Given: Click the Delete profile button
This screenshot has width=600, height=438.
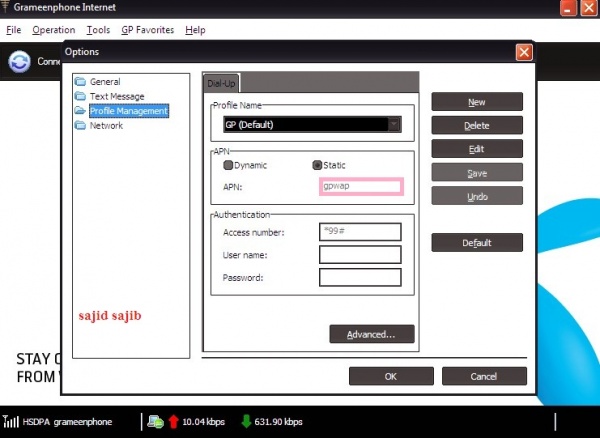Looking at the screenshot, I should tap(477, 125).
